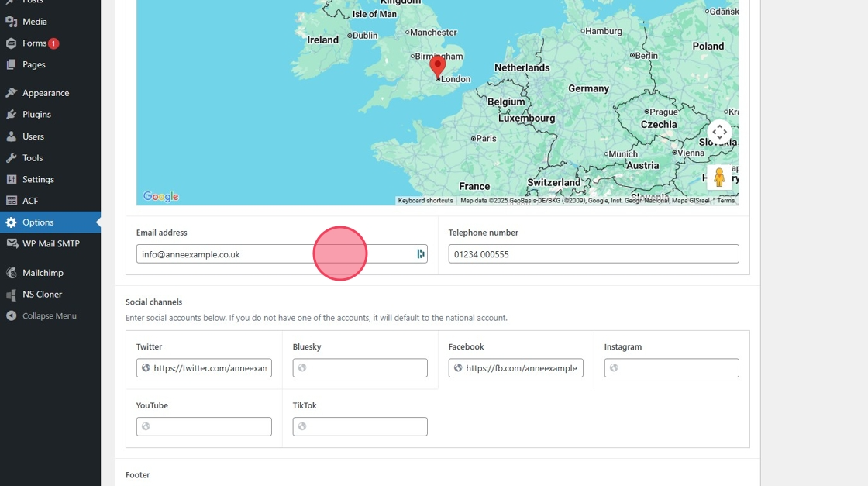The height and width of the screenshot is (486, 868).
Task: Open the Users menu item
Action: [33, 136]
